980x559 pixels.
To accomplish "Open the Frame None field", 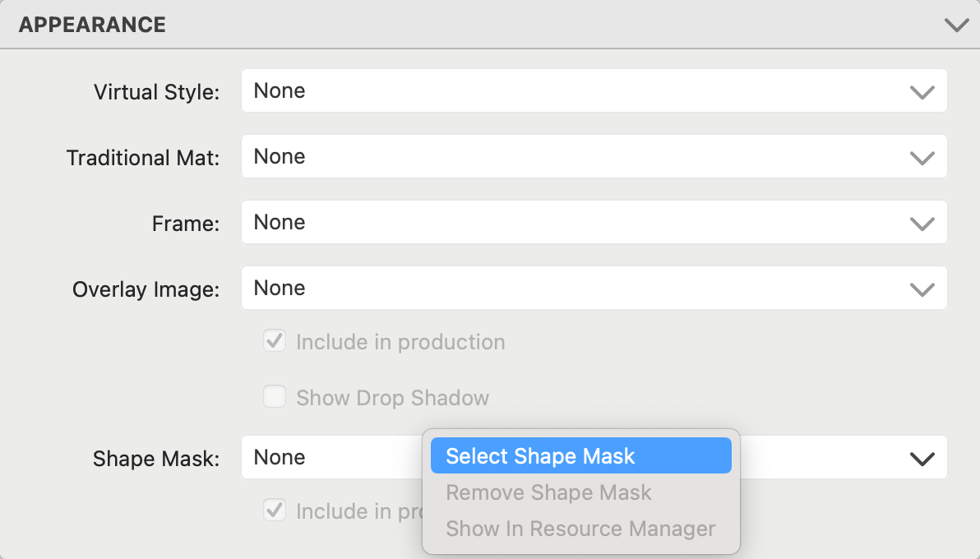I will 576,223.
